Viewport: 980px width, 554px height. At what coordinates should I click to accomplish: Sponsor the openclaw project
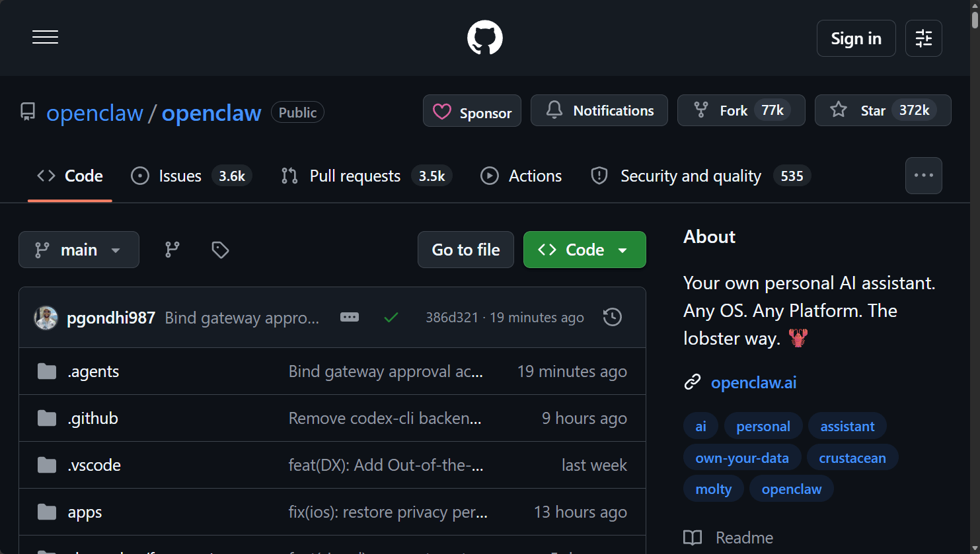point(472,111)
